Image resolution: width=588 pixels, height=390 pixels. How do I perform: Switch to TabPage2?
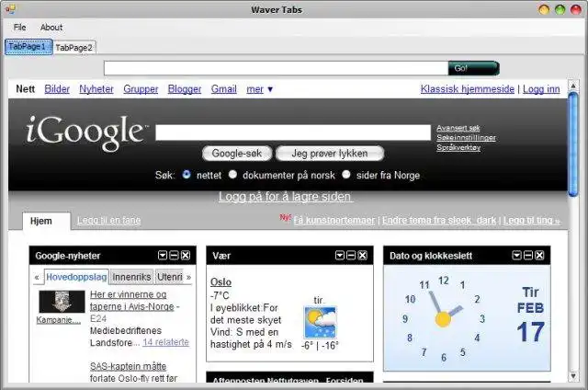pyautogui.click(x=73, y=48)
